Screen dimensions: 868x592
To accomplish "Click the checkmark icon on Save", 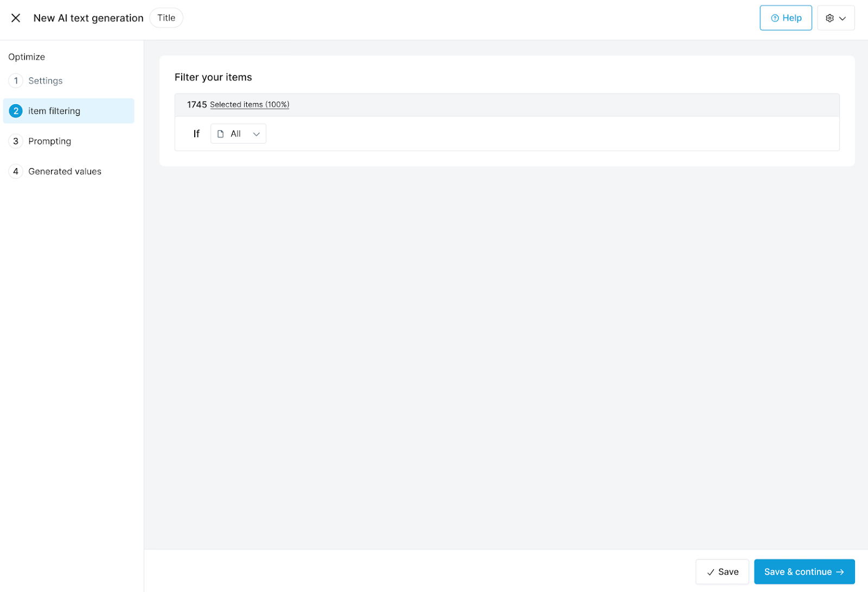I will coord(711,572).
